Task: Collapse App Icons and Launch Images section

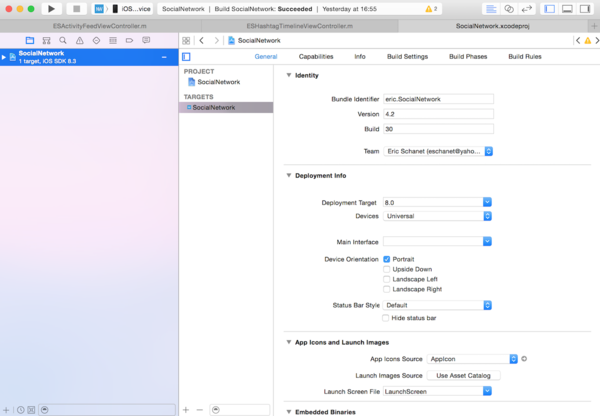Action: (x=289, y=342)
